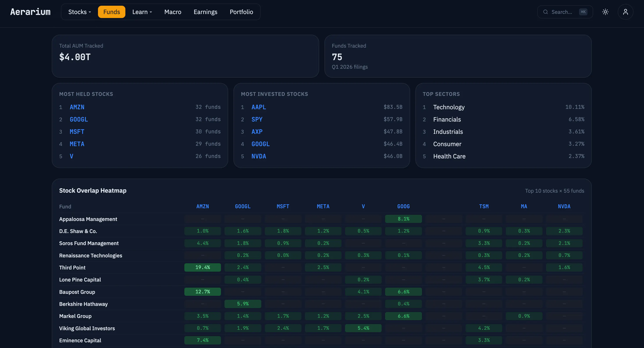
Task: Click the Soros Fund Management fund name
Action: tap(89, 243)
